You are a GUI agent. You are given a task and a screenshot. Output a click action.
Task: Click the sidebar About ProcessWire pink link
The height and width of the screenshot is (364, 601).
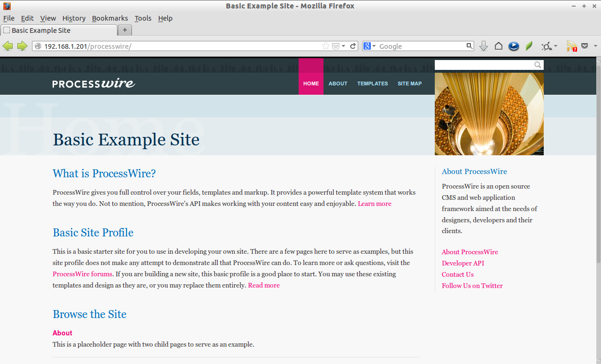470,252
